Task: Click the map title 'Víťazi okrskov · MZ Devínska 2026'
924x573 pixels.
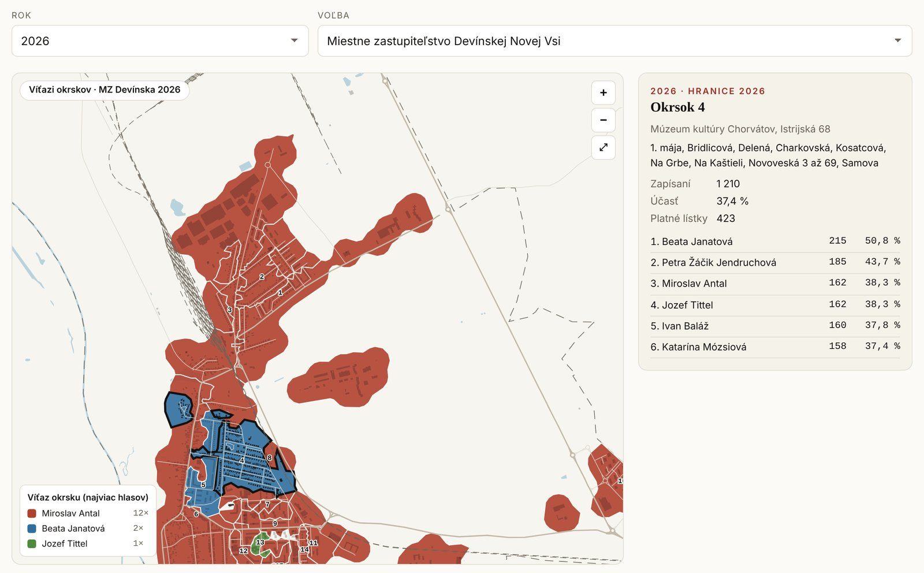Action: point(105,90)
